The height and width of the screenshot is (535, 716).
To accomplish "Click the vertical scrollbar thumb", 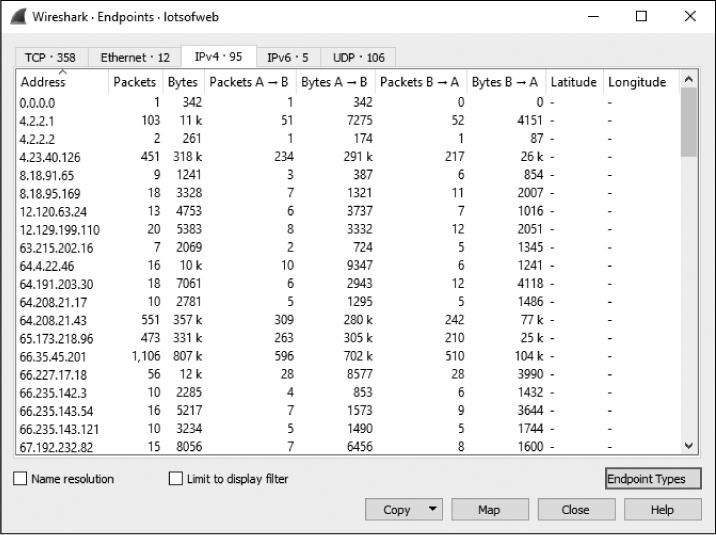I will (689, 122).
